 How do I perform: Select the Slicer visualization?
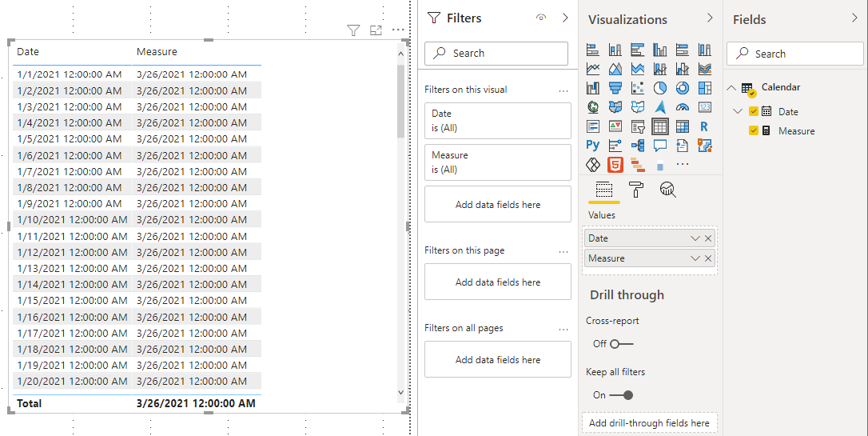638,126
